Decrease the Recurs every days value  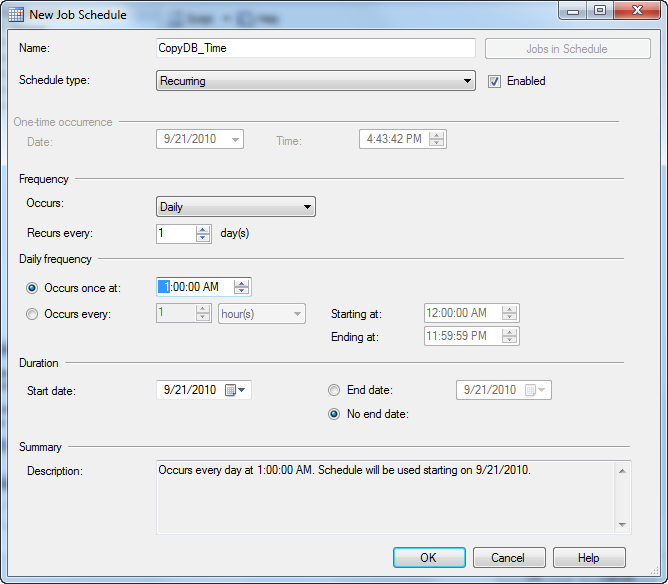pyautogui.click(x=203, y=238)
